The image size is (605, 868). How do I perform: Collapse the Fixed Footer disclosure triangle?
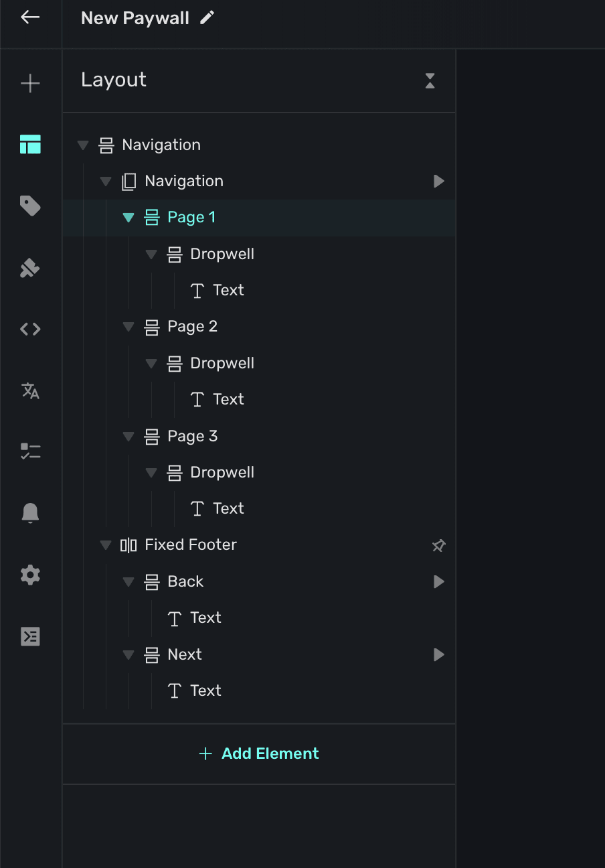click(106, 545)
